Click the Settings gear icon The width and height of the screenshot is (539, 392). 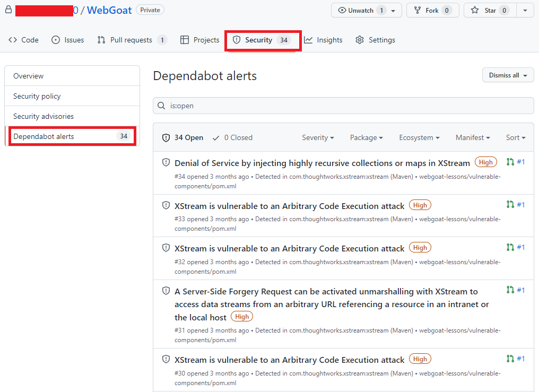[x=360, y=40]
